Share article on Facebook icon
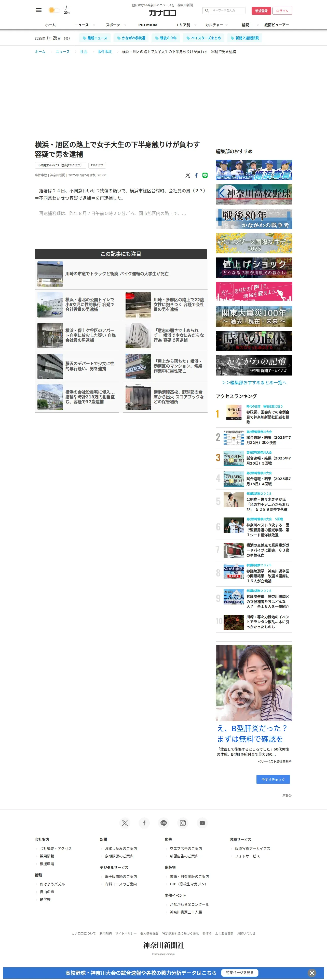The width and height of the screenshot is (327, 980). click(196, 175)
